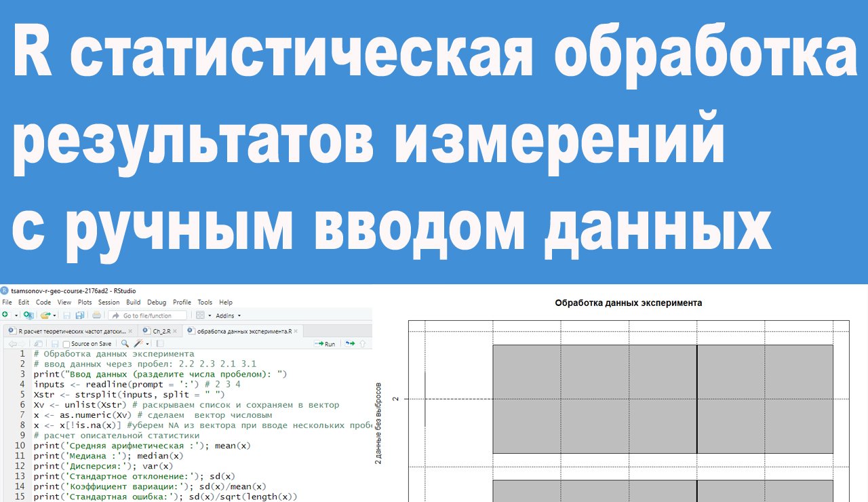Screen dimensions: 868x502
Task: Click code line 3 with print statement
Action: 160,374
